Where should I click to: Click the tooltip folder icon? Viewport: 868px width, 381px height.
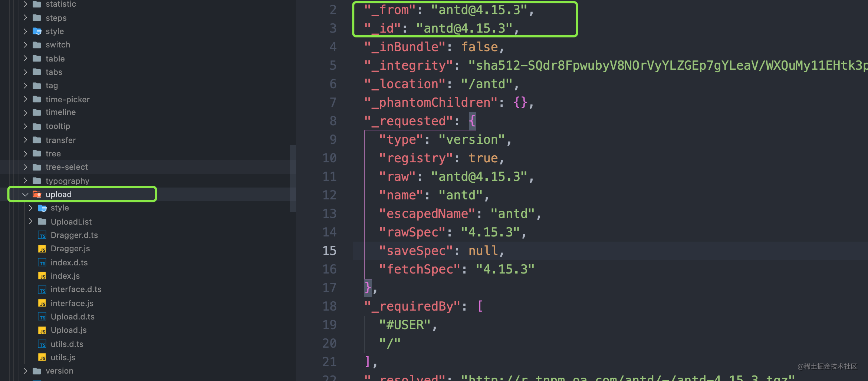[x=37, y=126]
